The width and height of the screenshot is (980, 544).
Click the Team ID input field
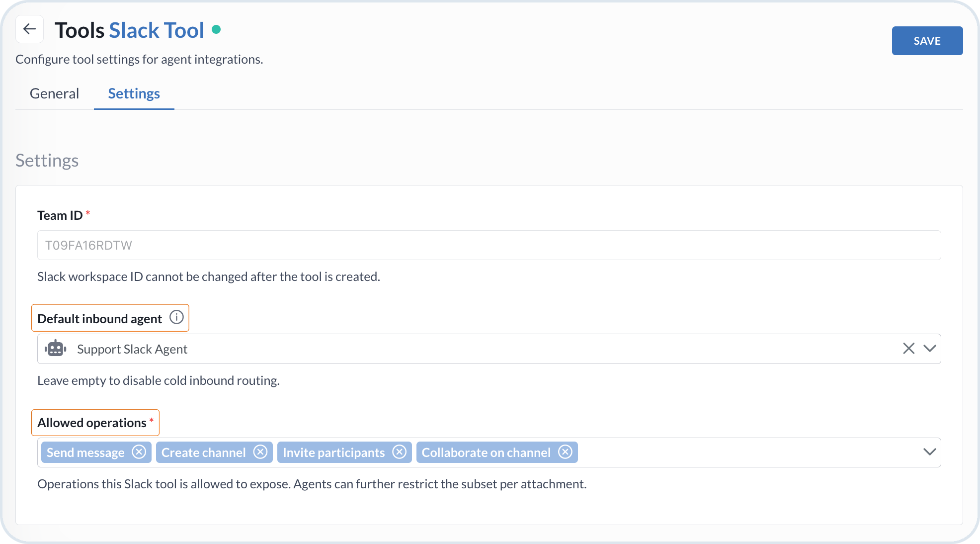[x=489, y=245]
